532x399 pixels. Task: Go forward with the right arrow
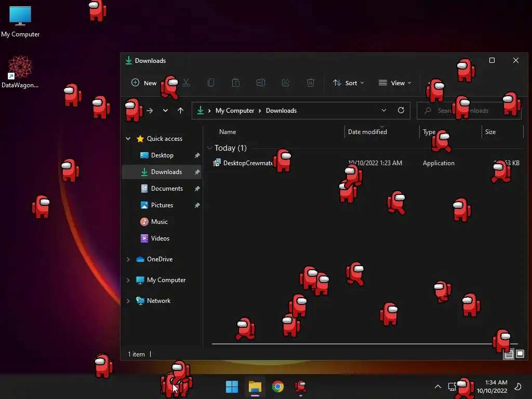point(150,111)
